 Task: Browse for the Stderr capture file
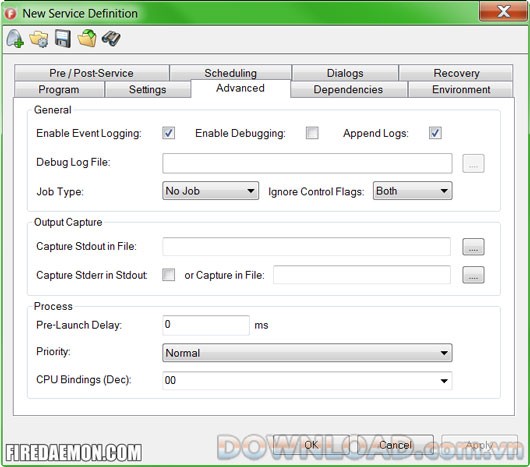[x=473, y=275]
